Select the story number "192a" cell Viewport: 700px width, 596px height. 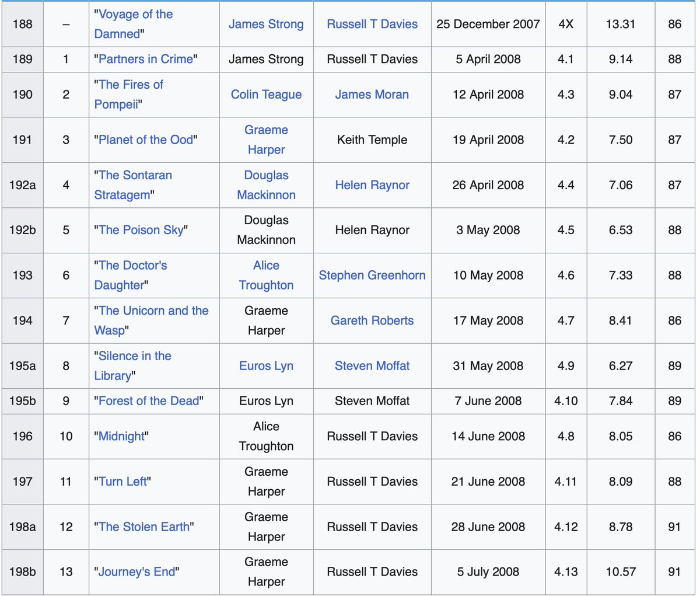pyautogui.click(x=22, y=185)
